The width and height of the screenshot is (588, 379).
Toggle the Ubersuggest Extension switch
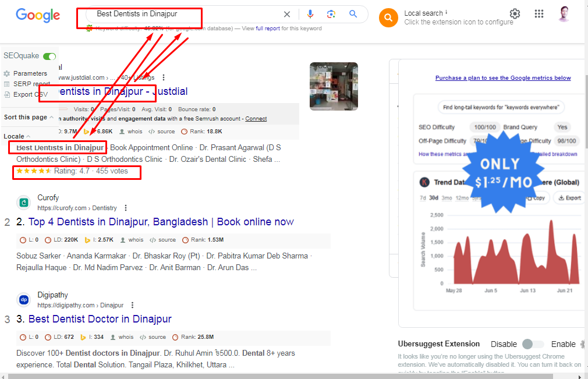[x=533, y=343]
